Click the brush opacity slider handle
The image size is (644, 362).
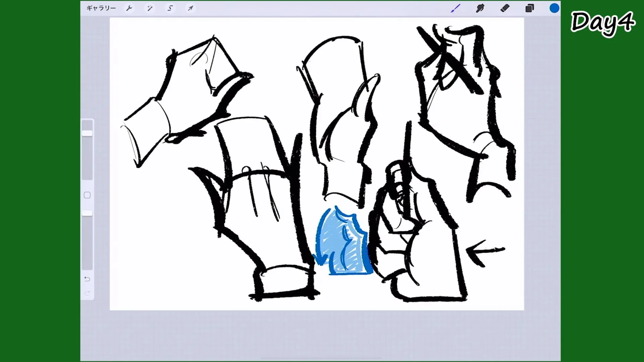[87, 213]
